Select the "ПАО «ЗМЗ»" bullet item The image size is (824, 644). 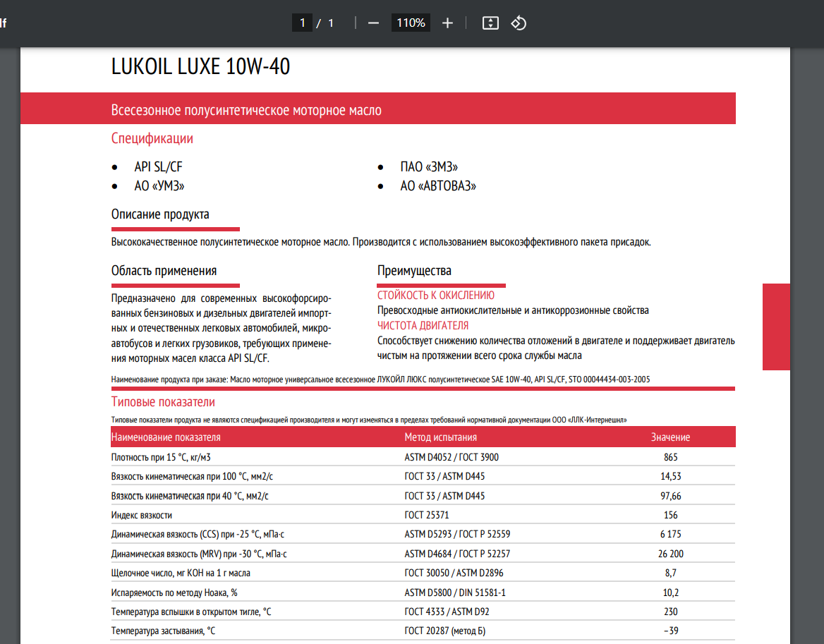coord(429,167)
